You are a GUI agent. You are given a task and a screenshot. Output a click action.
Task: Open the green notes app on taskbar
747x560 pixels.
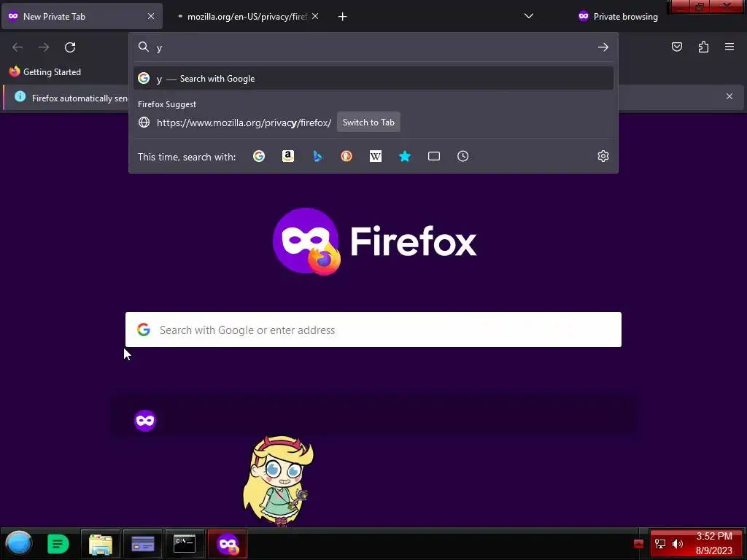click(x=58, y=544)
